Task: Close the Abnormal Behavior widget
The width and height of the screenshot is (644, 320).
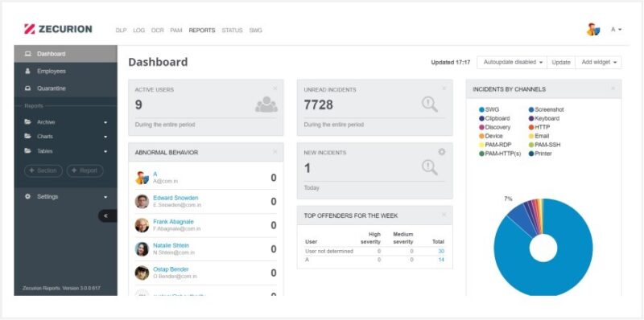Action: 275,151
